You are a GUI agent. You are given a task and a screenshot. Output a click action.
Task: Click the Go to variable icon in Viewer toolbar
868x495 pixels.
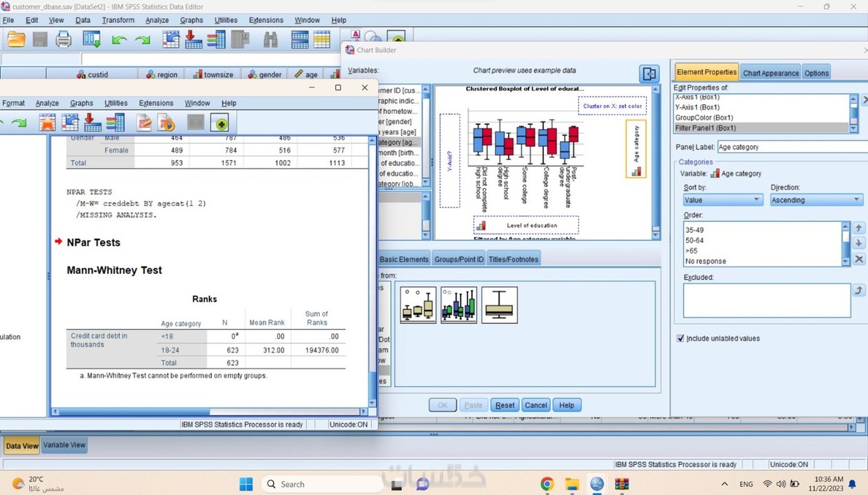coord(92,122)
